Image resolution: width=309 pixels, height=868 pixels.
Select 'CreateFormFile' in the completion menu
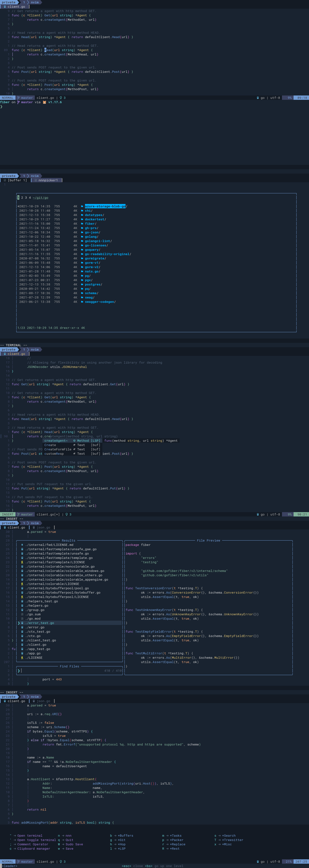click(58, 449)
